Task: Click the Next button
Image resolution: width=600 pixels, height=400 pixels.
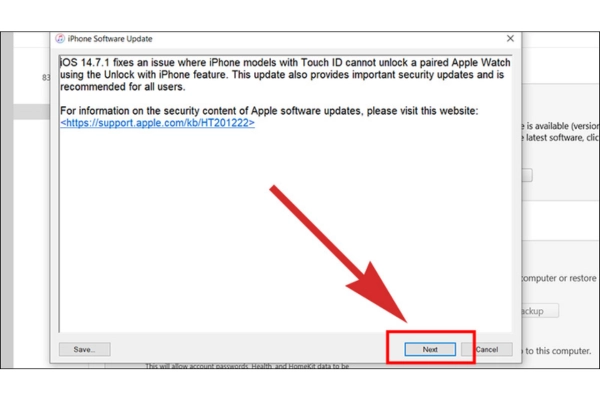Action: (x=430, y=349)
